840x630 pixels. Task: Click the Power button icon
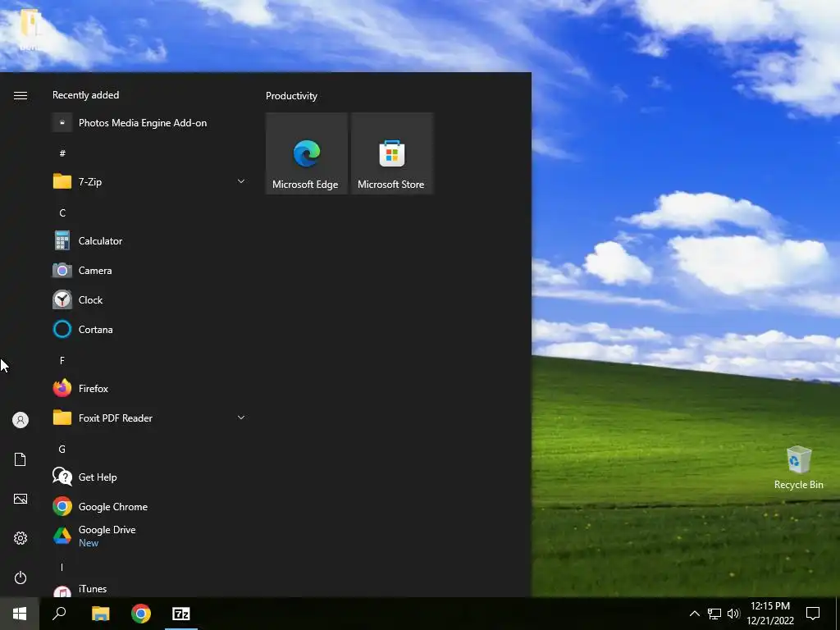click(x=21, y=577)
